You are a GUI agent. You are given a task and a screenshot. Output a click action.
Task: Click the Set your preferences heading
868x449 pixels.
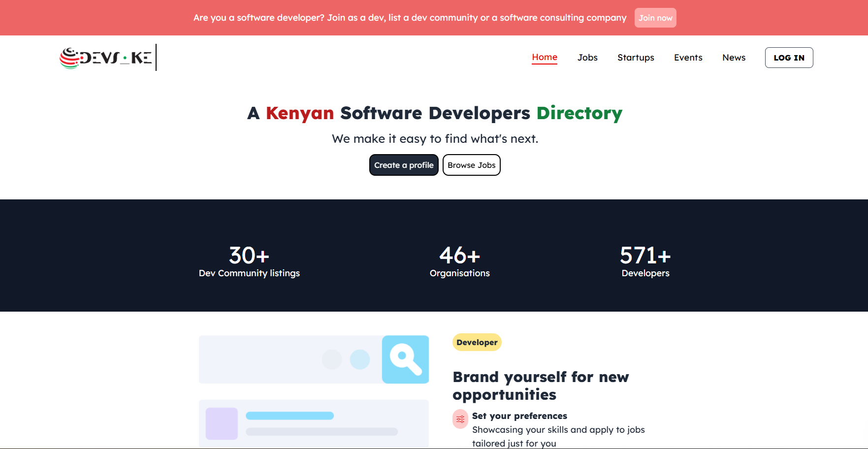click(519, 416)
